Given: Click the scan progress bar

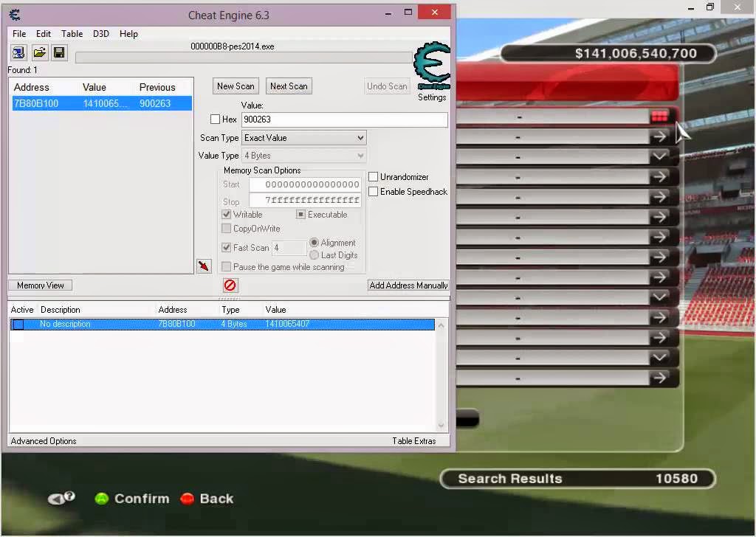Looking at the screenshot, I should click(x=244, y=58).
